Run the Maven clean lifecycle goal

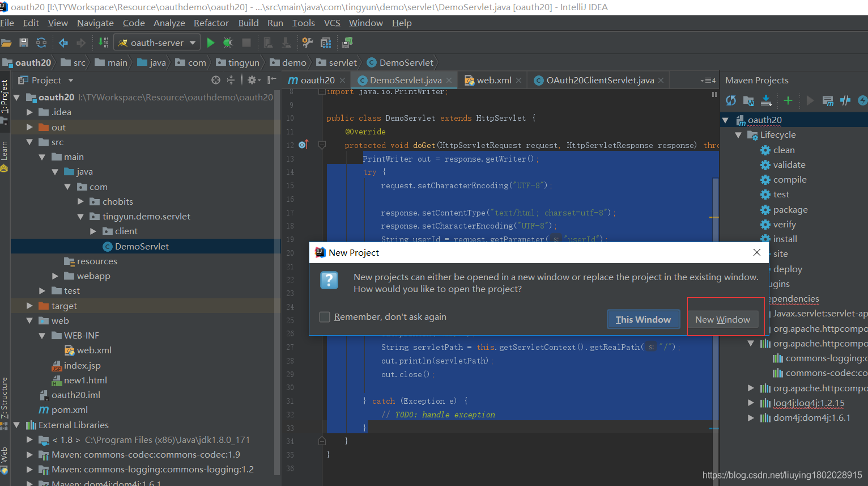[784, 150]
